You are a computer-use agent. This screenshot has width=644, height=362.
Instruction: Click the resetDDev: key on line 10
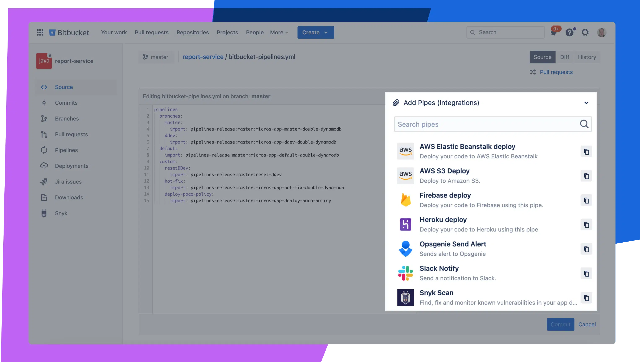coord(177,168)
